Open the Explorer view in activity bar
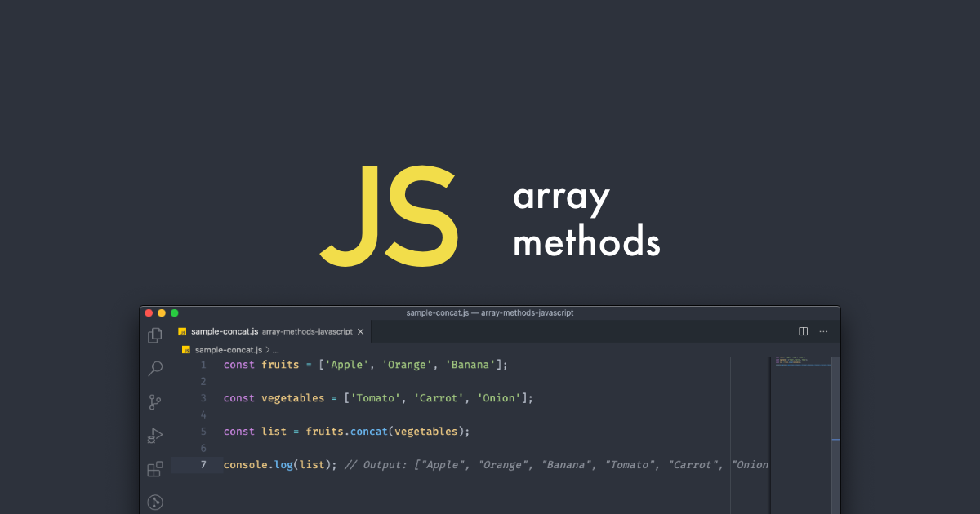Viewport: 980px width, 514px height. tap(154, 335)
